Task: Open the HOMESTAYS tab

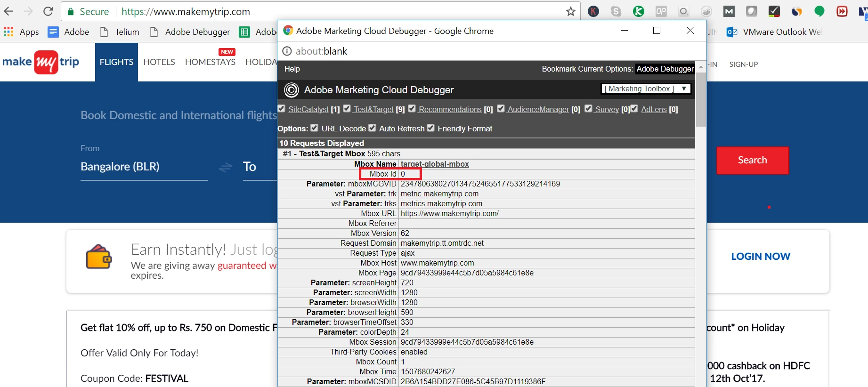Action: tap(210, 62)
